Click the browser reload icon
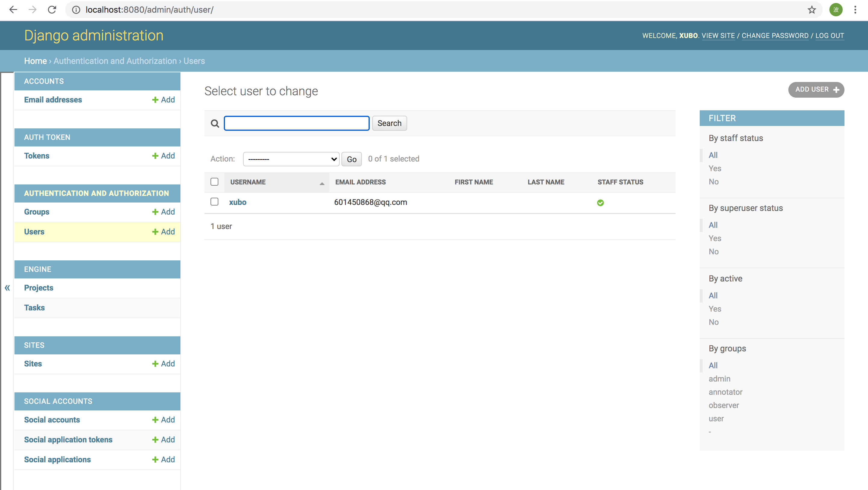This screenshot has height=490, width=868. [x=52, y=10]
